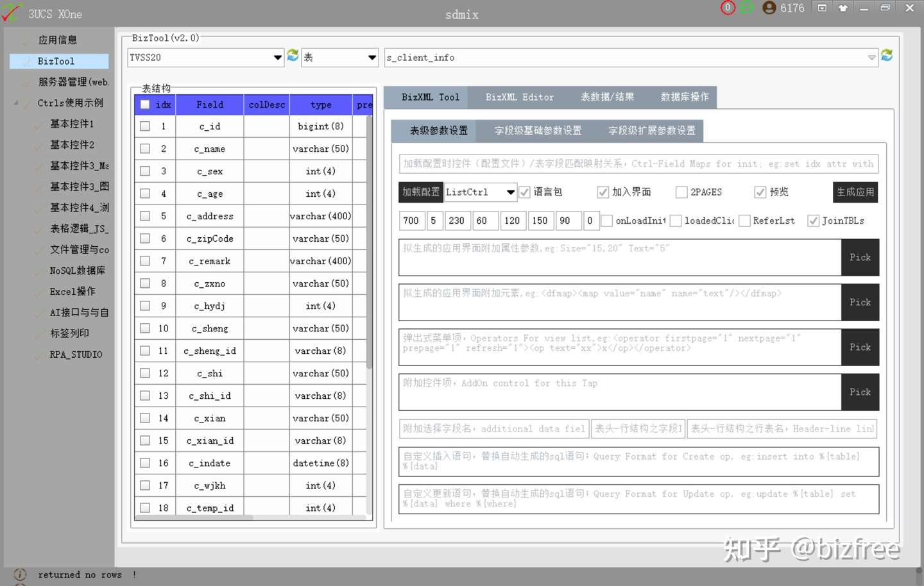Image resolution: width=924 pixels, height=586 pixels.
Task: Select the 字段级扩展参数设置 sub-tab
Action: (652, 131)
